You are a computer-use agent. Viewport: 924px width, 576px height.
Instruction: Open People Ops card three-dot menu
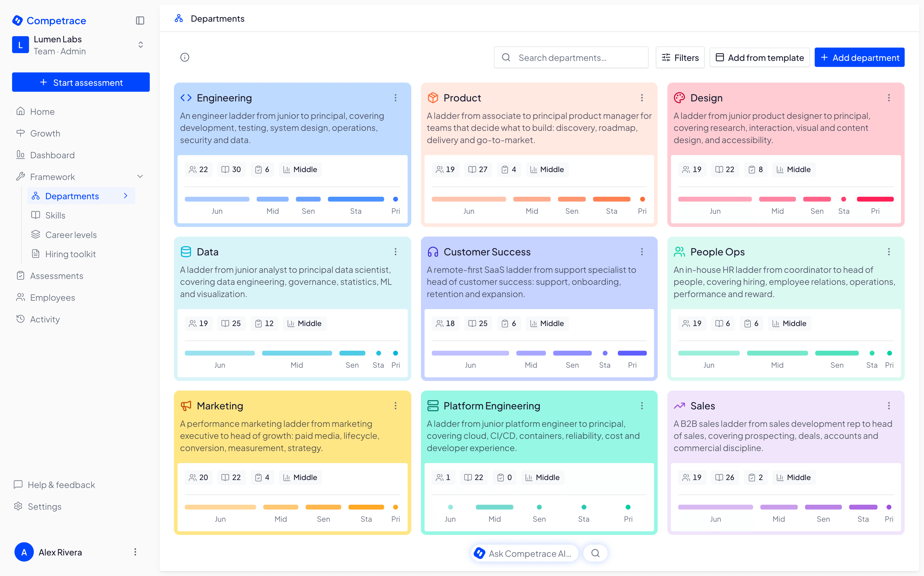point(889,252)
